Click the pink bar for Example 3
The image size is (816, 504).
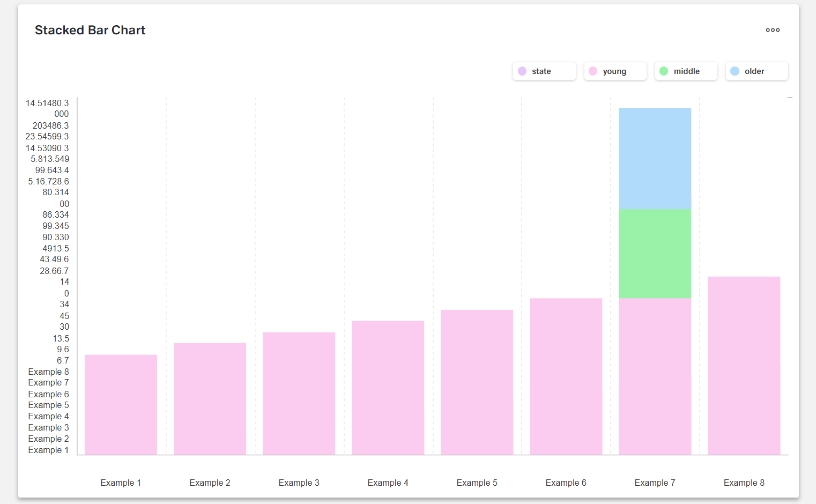[299, 394]
